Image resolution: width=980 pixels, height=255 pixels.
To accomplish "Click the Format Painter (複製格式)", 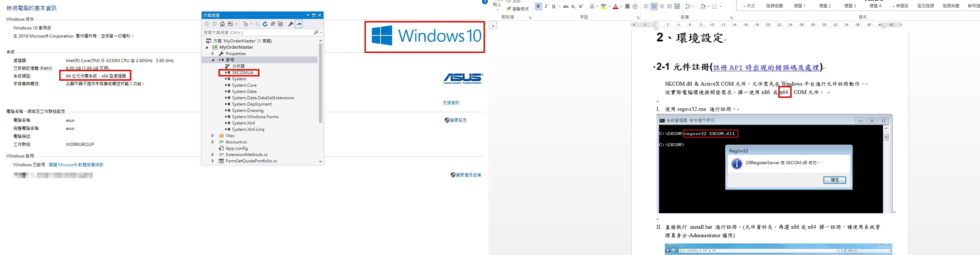I will point(517,9).
